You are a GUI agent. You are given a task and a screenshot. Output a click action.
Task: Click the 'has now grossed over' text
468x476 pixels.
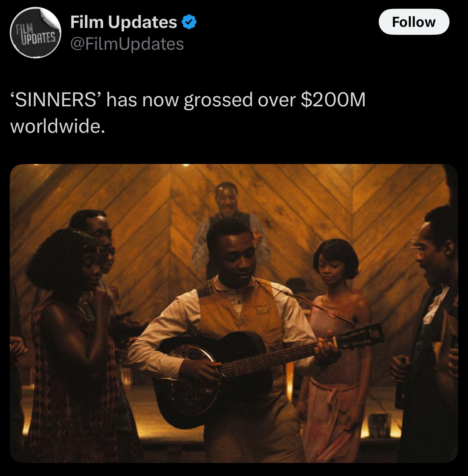[x=202, y=100]
